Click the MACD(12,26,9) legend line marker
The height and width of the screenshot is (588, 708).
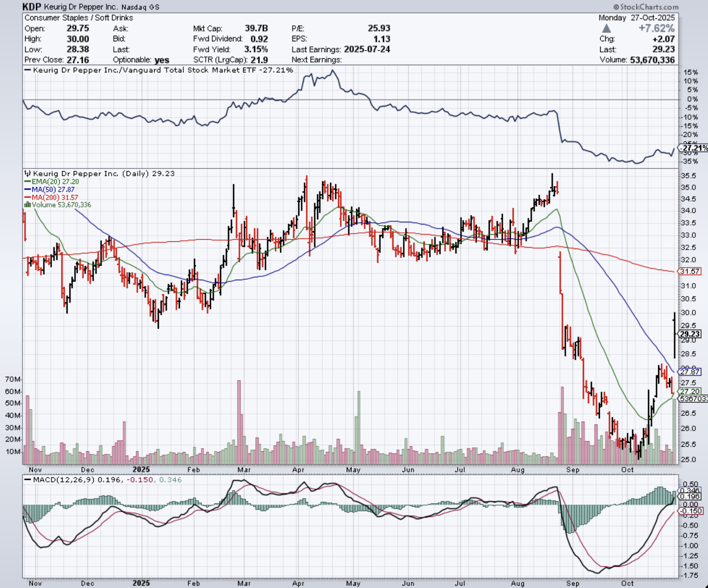[x=28, y=480]
